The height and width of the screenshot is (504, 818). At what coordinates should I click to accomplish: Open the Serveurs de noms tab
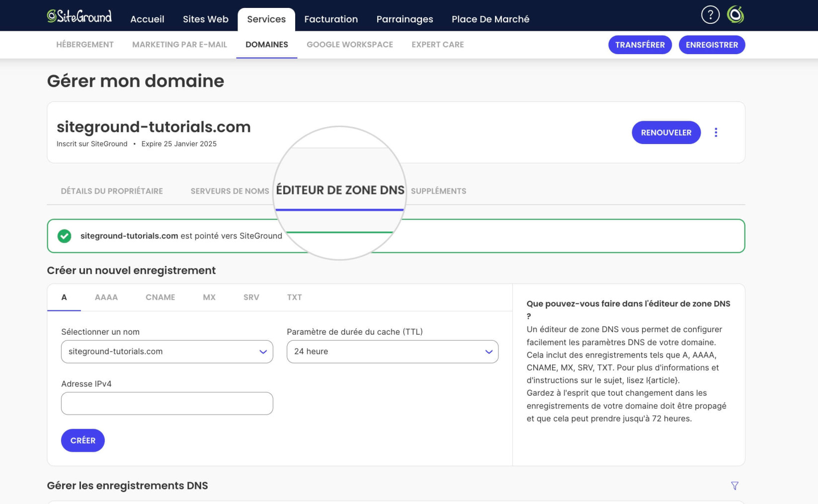(230, 191)
